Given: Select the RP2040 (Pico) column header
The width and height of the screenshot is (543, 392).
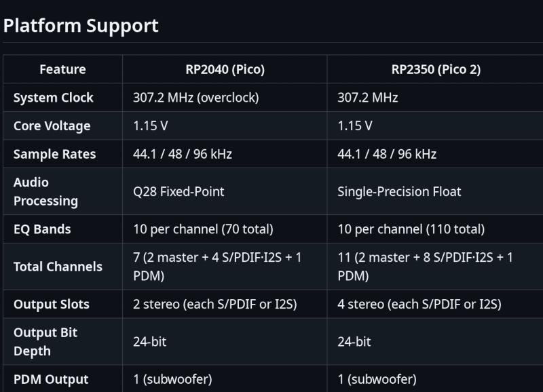Looking at the screenshot, I should [225, 69].
